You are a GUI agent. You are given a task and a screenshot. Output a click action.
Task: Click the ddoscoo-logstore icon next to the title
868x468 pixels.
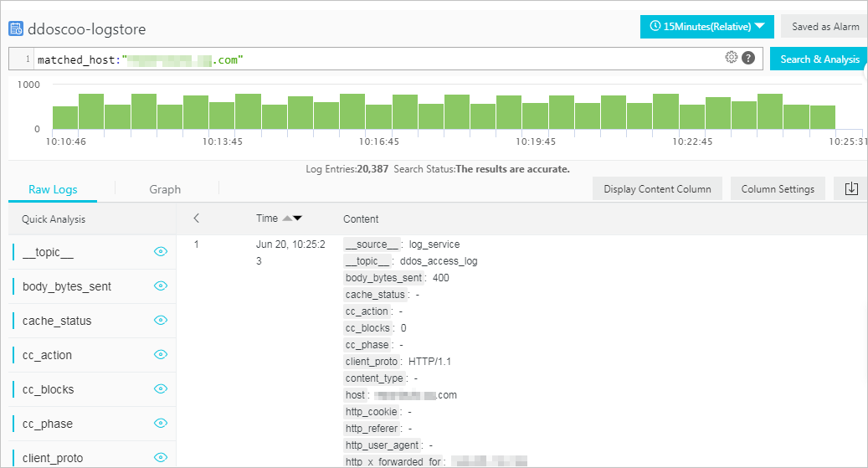(x=16, y=28)
